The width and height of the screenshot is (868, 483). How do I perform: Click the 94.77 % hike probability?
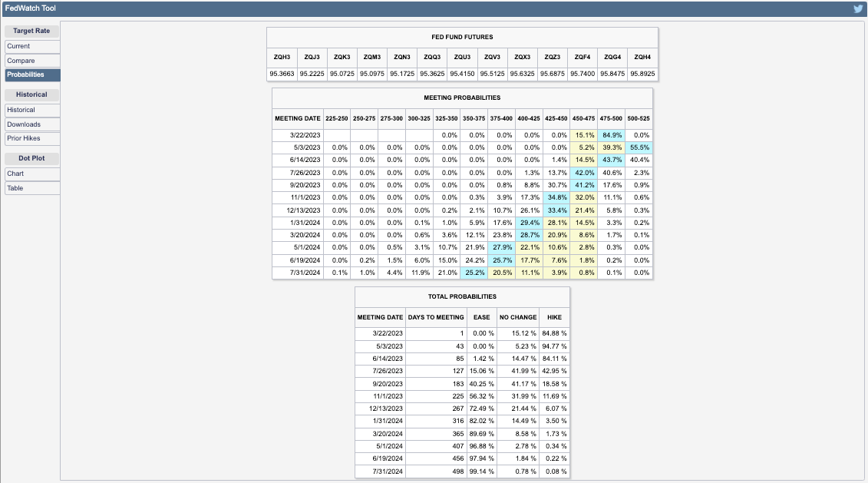554,346
